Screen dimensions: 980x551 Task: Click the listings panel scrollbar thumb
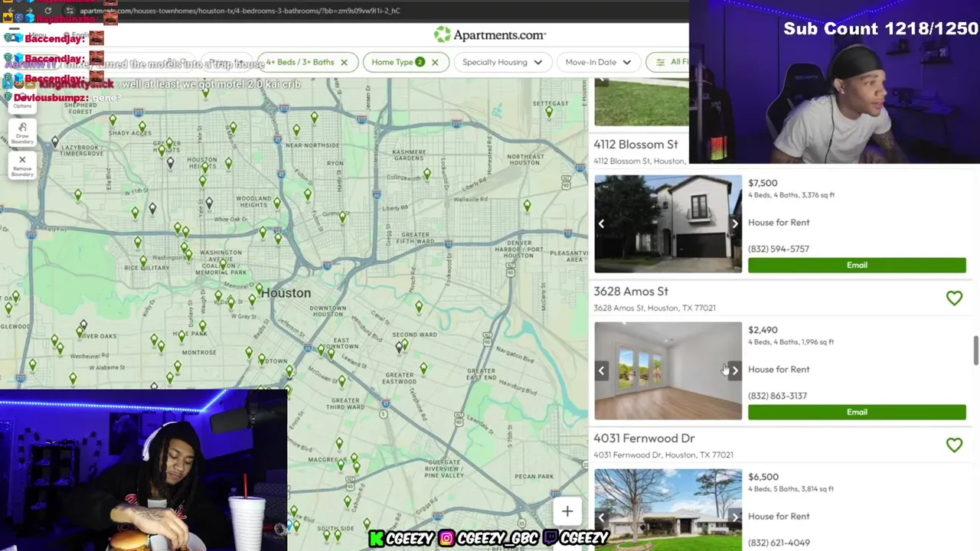(x=975, y=350)
